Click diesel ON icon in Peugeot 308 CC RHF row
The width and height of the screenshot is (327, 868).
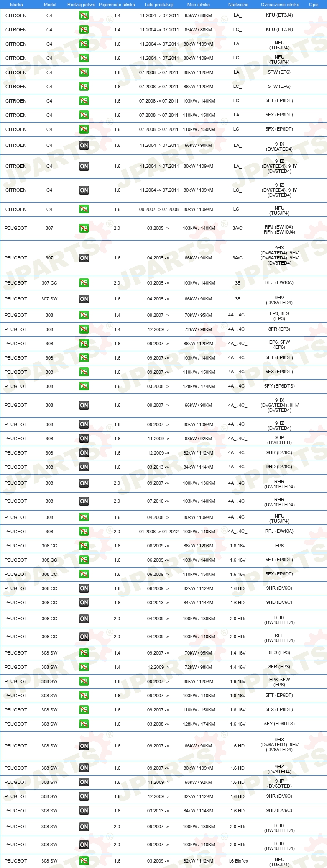[x=84, y=637]
